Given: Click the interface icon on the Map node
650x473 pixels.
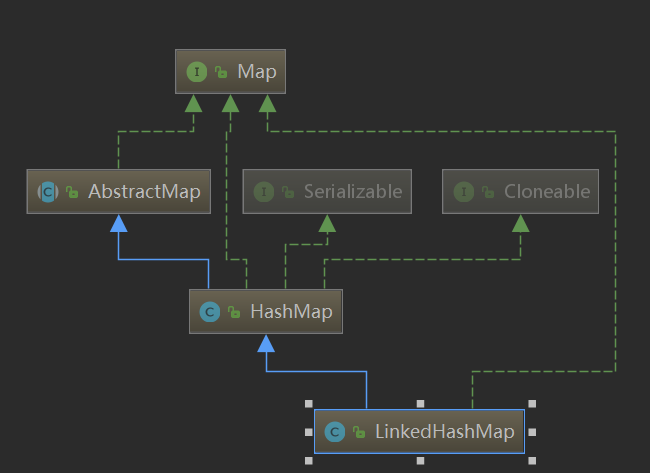Looking at the screenshot, I should coord(197,72).
